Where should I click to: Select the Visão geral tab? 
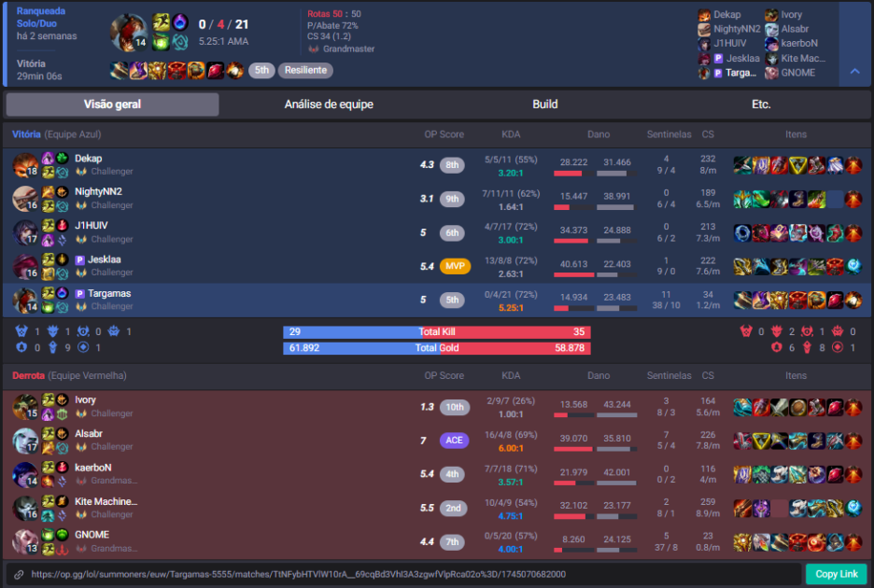coord(112,105)
